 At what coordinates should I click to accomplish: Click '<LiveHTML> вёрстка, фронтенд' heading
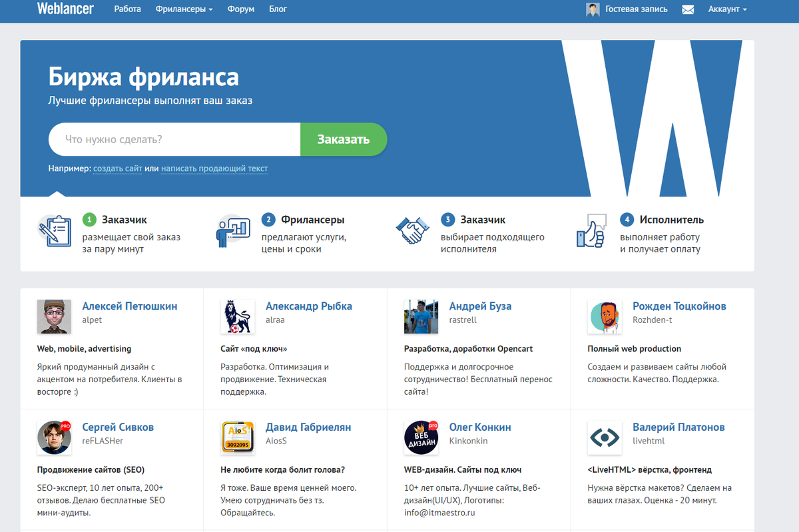(649, 469)
